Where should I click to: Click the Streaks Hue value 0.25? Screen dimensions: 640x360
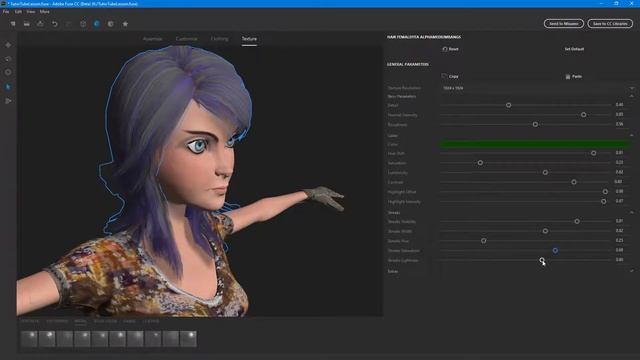click(x=619, y=240)
